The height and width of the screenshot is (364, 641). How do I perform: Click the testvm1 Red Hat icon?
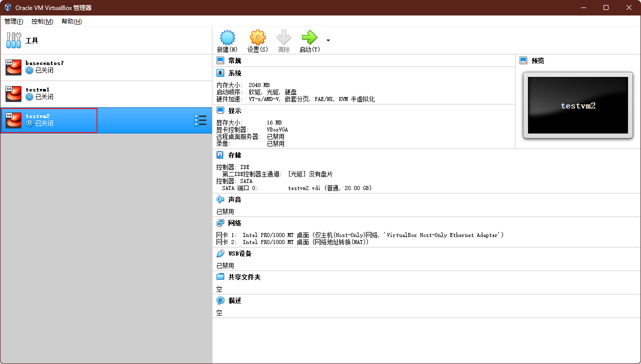pyautogui.click(x=13, y=93)
